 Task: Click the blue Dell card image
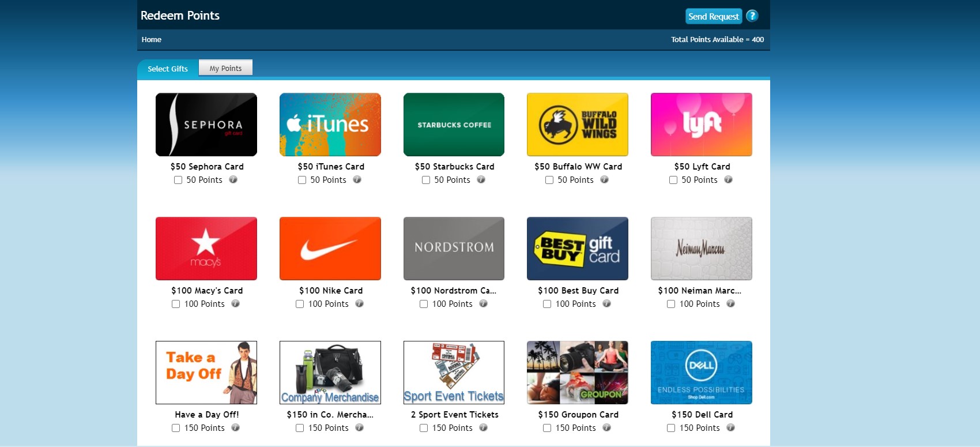[702, 373]
